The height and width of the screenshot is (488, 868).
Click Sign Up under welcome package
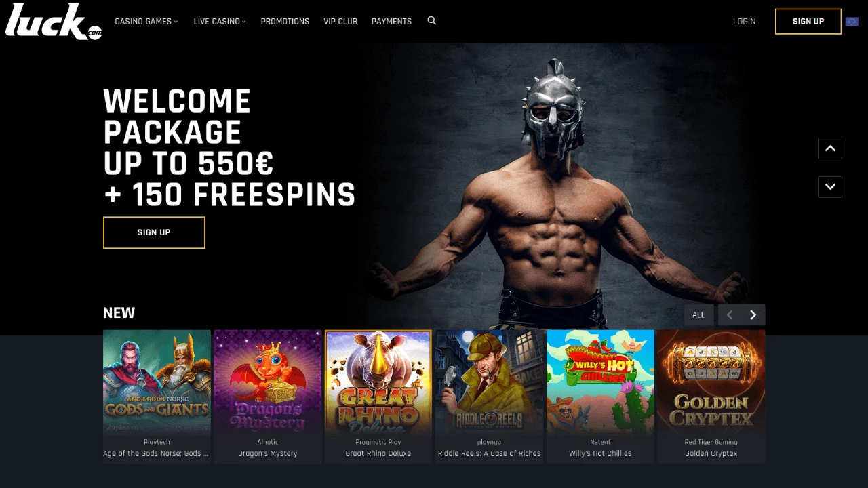154,232
